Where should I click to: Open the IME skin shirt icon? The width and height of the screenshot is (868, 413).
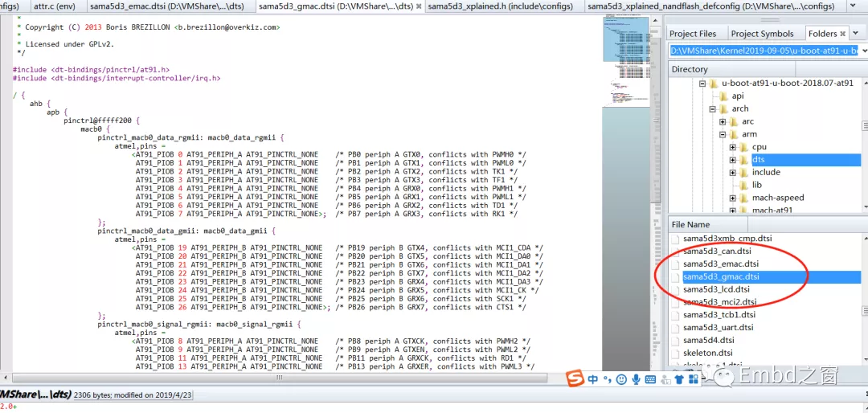tap(678, 380)
